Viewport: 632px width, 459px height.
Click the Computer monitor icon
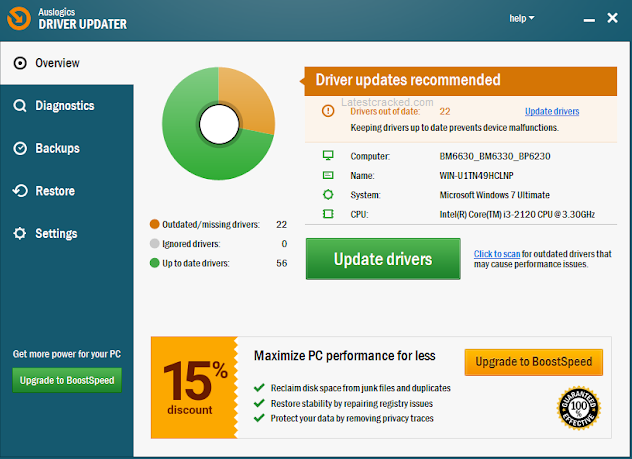coord(328,156)
